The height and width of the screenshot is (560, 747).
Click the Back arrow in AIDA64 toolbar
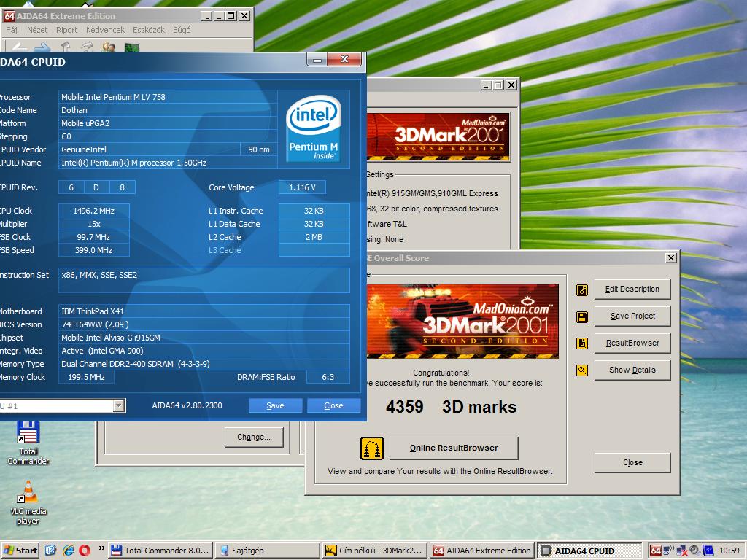click(19, 47)
